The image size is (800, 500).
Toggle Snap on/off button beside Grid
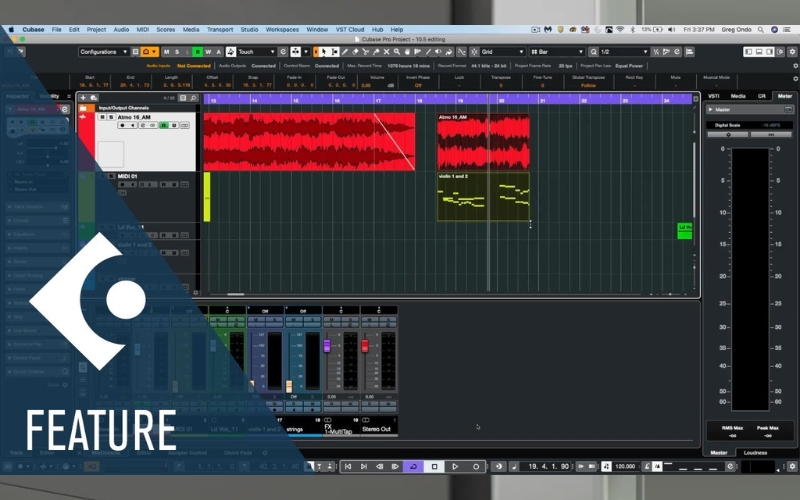point(474,52)
